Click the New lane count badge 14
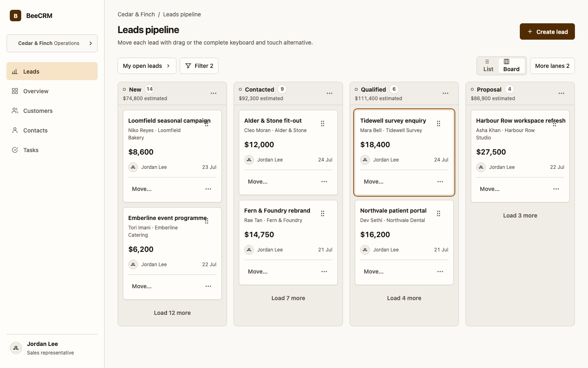Image resolution: width=588 pixels, height=368 pixels. coord(150,89)
